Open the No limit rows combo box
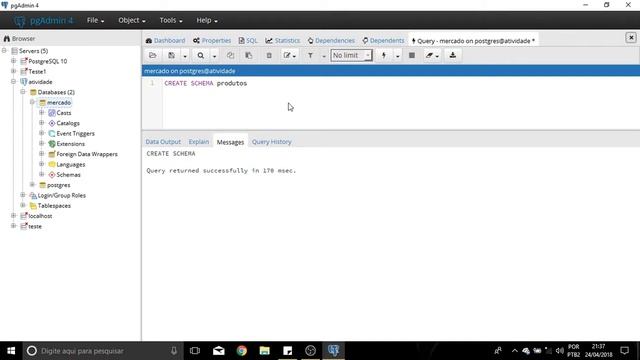 (x=351, y=55)
